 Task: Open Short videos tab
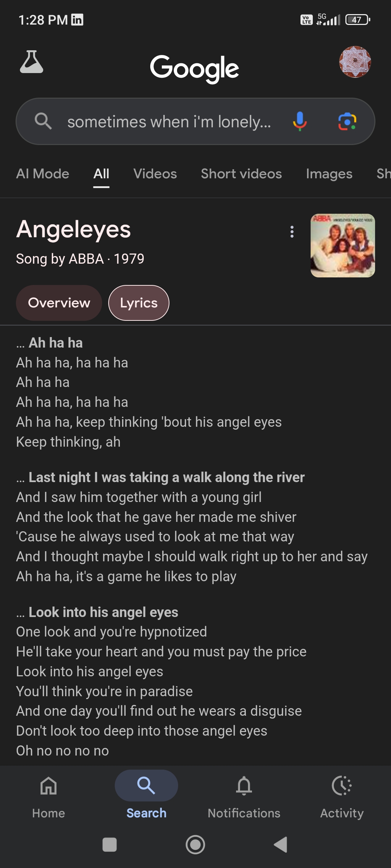(241, 174)
